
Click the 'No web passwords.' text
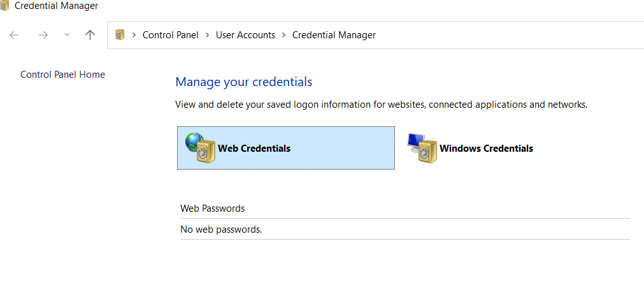(221, 230)
